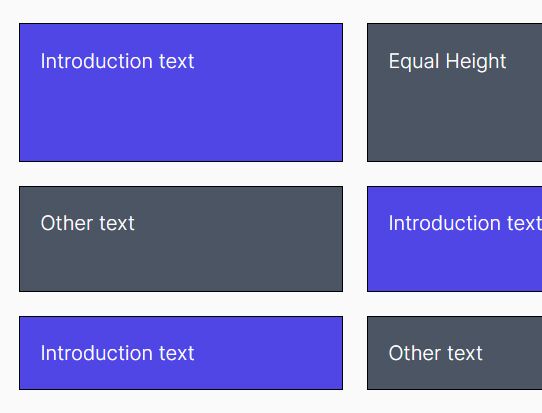Click "Introduction text" label in bottom-left purple box
Viewport: 542px width, 413px height.
(117, 353)
